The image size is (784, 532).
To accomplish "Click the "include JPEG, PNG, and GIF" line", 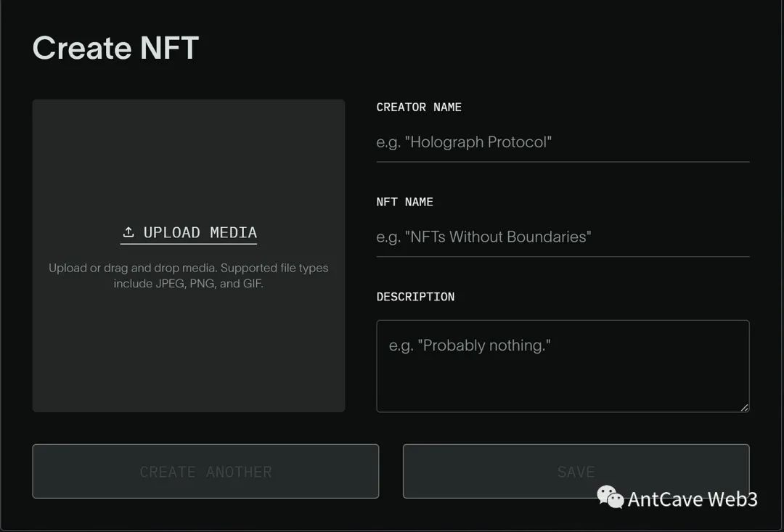I will coord(189,284).
